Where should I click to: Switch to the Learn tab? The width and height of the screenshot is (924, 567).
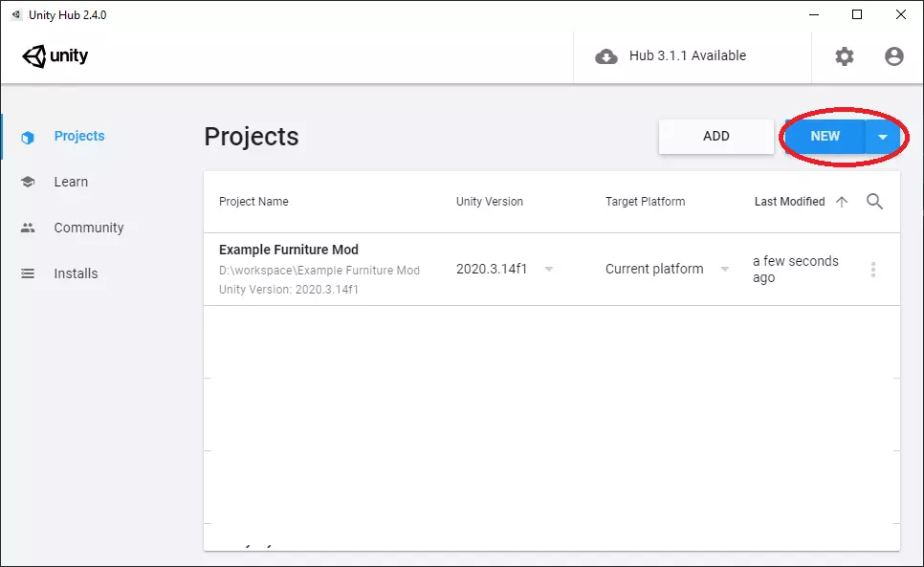71,183
